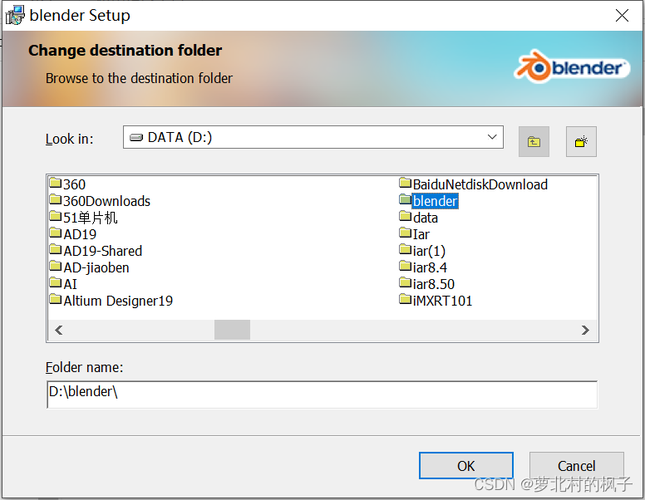Screen dimensions: 645x500
Task: Select the Iar folder
Action: (415, 234)
